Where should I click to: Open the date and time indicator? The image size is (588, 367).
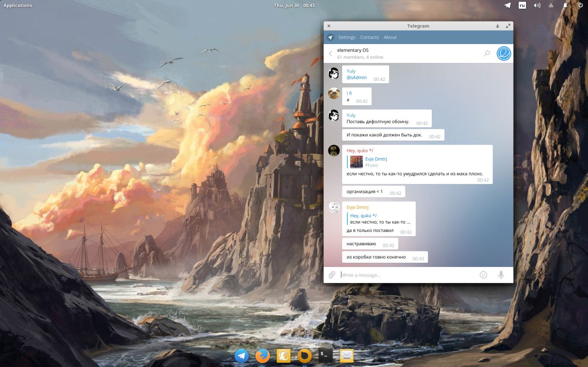294,6
